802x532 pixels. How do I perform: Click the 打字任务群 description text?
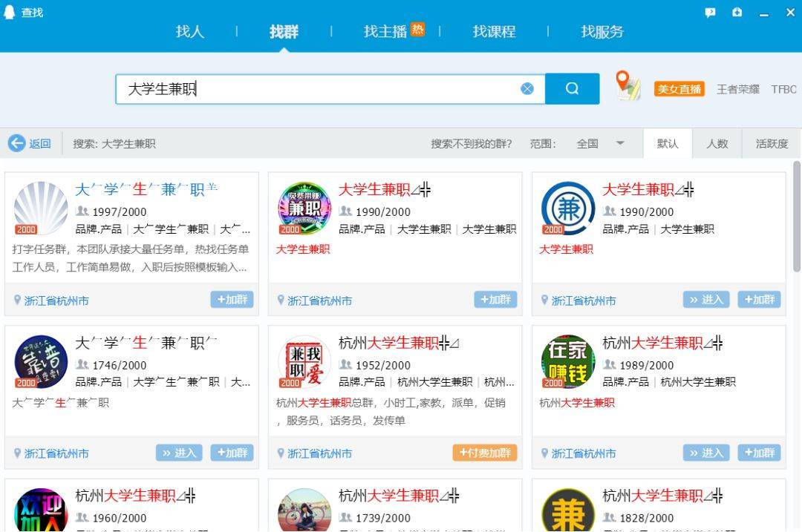pos(131,258)
